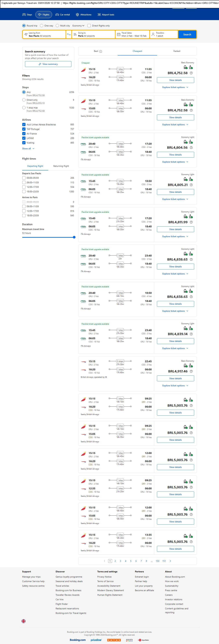Screen dimensions: 219x644
Task: Select the One way radio button
Action: (42, 26)
